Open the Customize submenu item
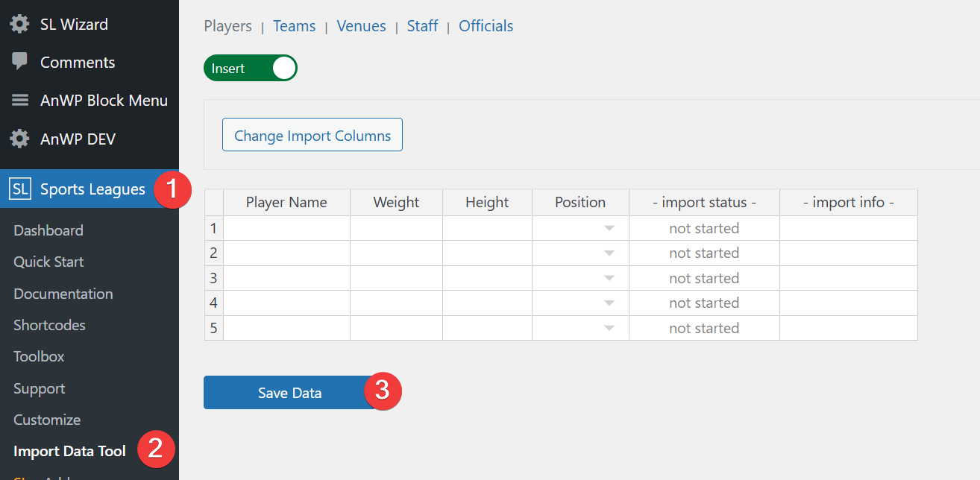Screen dimensions: 980x480 (47, 420)
